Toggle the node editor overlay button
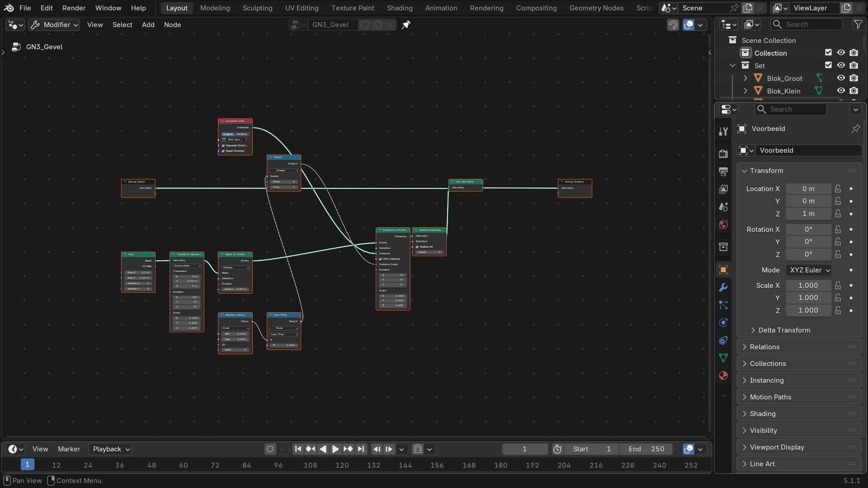 pos(688,25)
